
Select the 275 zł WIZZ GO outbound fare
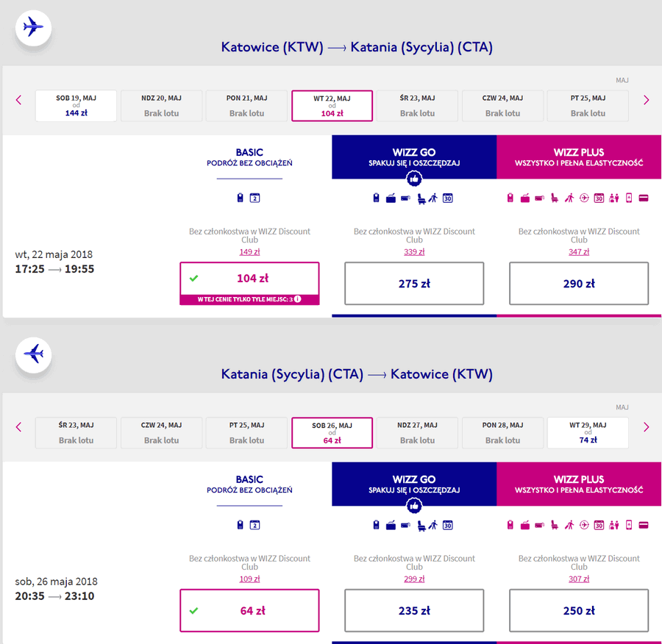(414, 284)
